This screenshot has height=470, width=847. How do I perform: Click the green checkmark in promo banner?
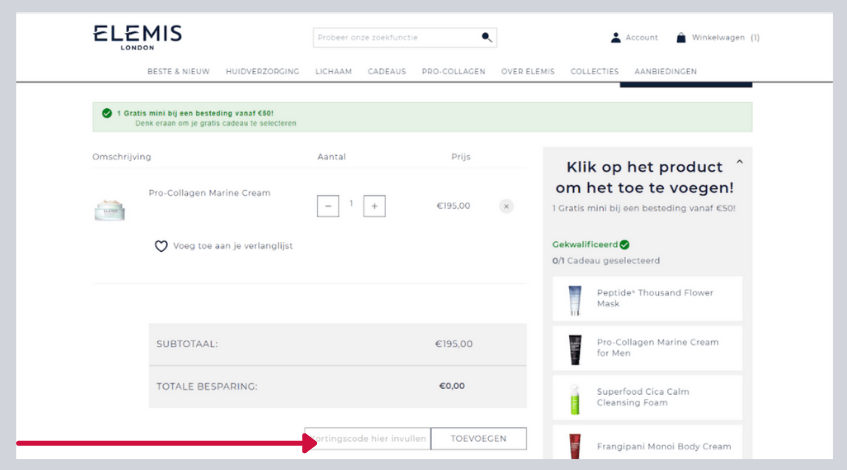tap(107, 113)
